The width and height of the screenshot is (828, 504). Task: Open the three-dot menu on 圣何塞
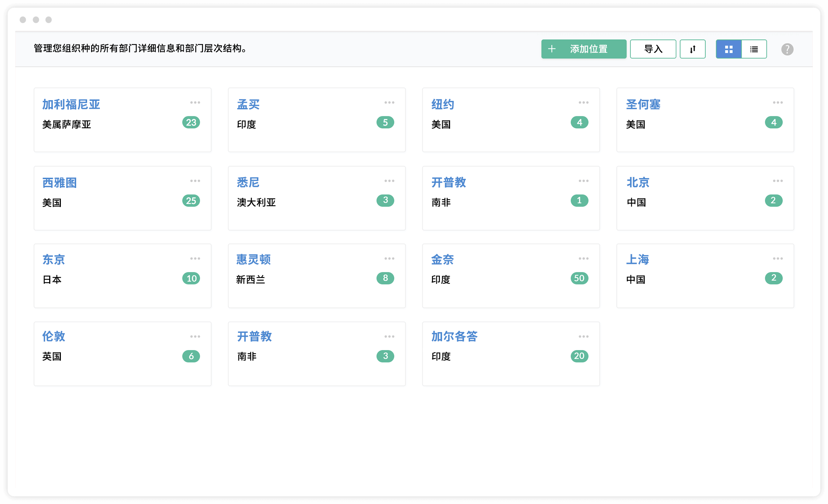(x=778, y=103)
